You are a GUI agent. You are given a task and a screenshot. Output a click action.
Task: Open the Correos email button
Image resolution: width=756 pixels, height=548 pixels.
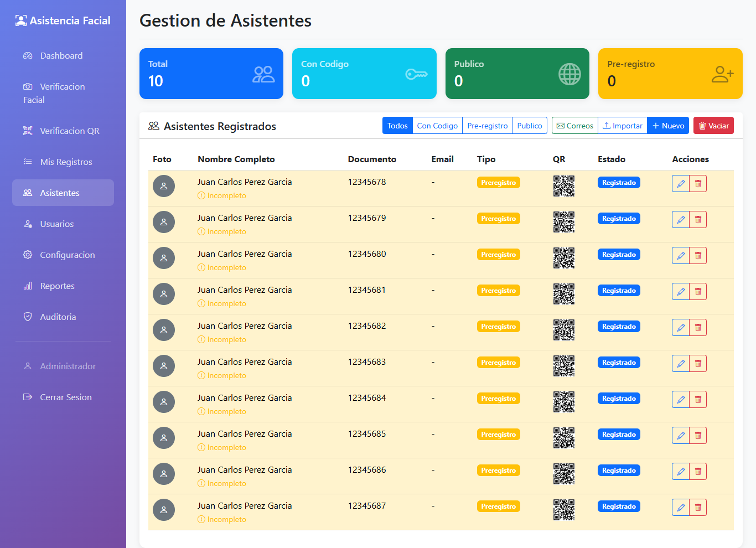[x=574, y=126]
